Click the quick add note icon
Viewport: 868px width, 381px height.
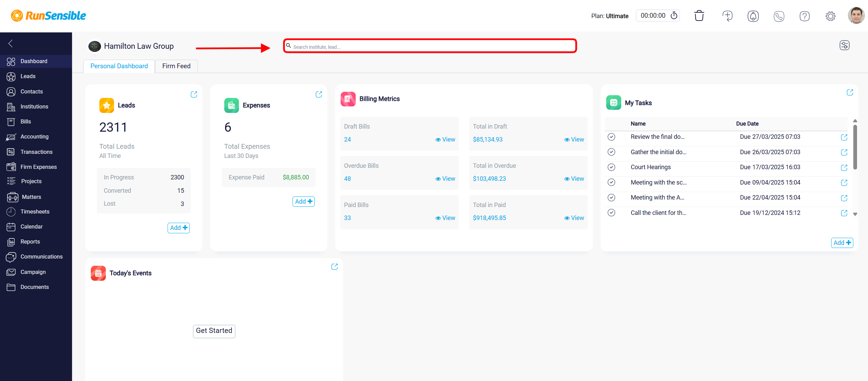pos(727,16)
